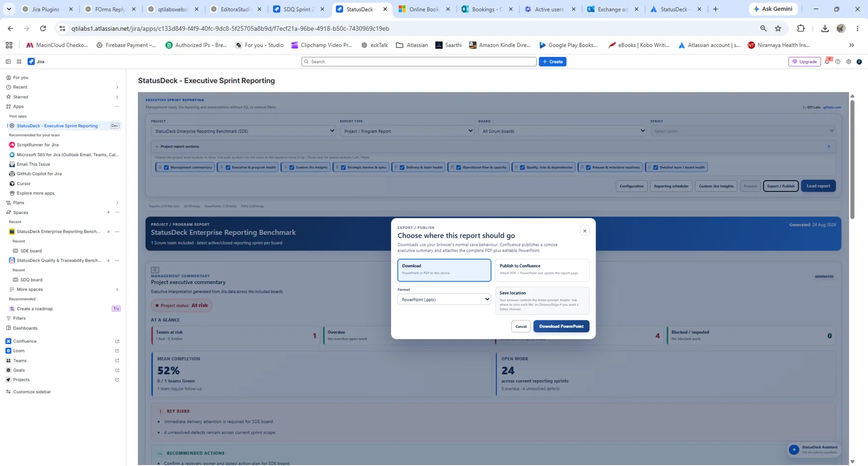Open the Jira help question-mark icon

(x=838, y=62)
